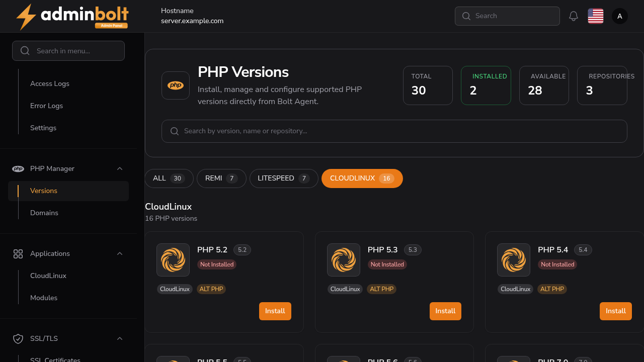
Task: Select the LITESPEED filter tab
Action: pyautogui.click(x=284, y=178)
